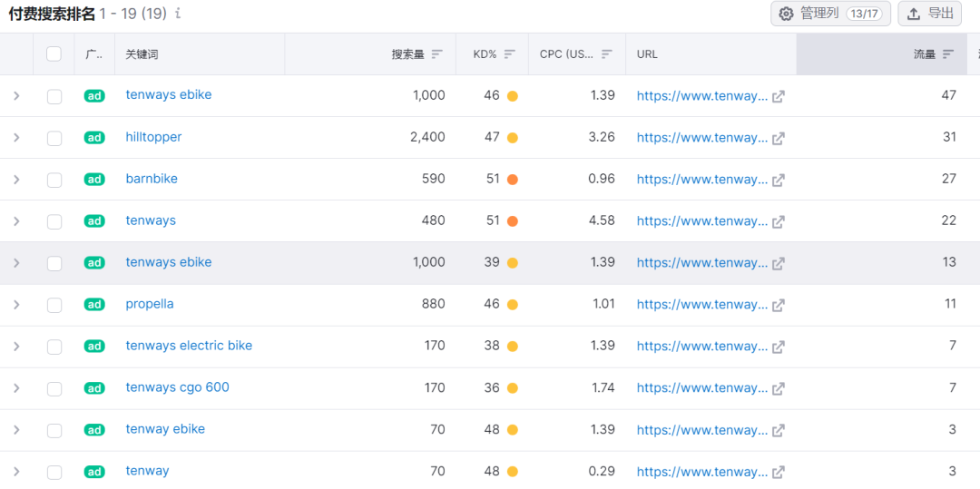Image resolution: width=980 pixels, height=489 pixels.
Task: Open the tenways cgo 600 keyword link
Action: (178, 387)
